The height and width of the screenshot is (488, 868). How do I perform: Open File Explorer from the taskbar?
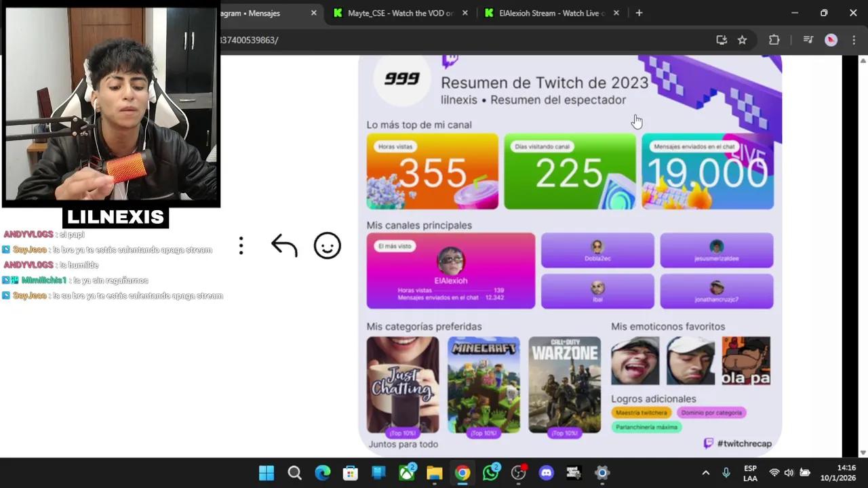tap(434, 473)
